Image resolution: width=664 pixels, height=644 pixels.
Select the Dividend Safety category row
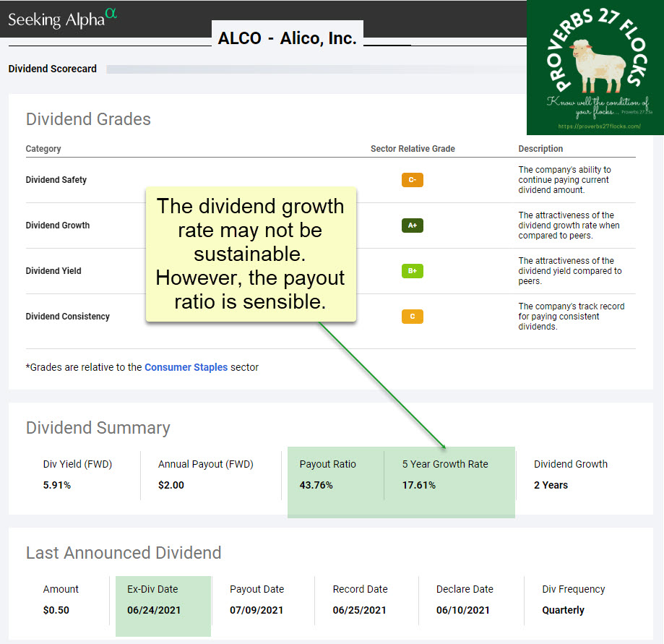pyautogui.click(x=56, y=180)
